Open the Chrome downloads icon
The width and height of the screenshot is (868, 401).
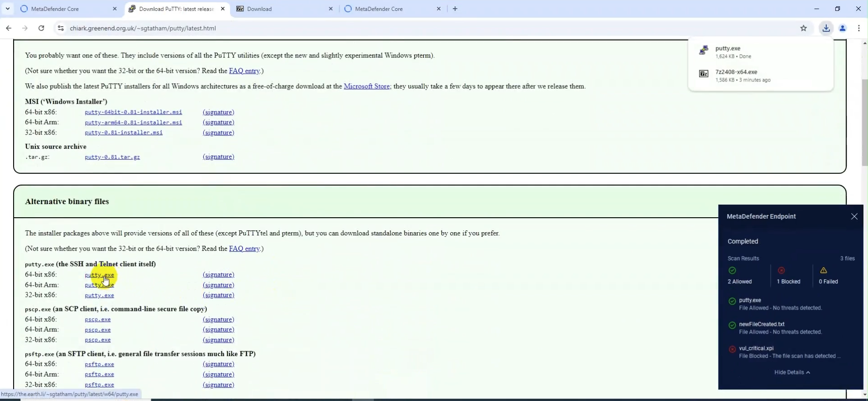[x=826, y=28]
